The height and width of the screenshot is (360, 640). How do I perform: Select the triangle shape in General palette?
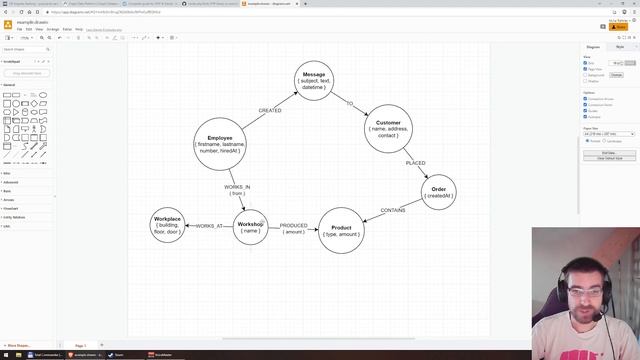(x=16, y=112)
